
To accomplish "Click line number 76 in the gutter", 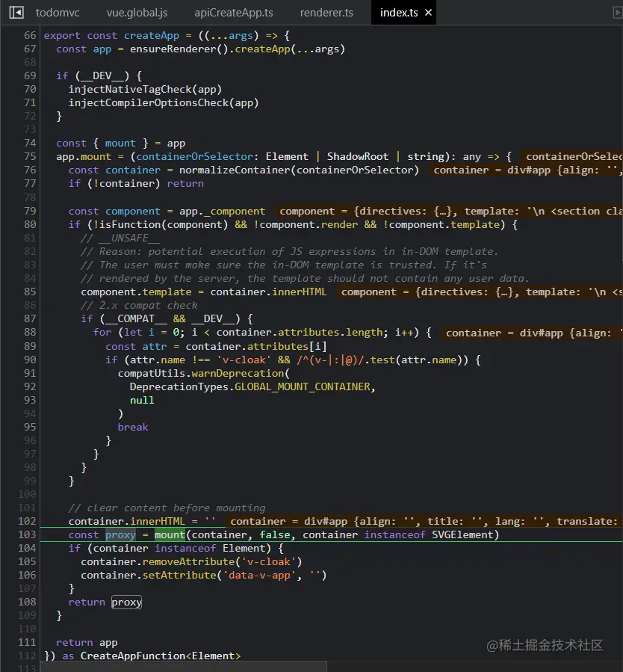I will point(30,170).
